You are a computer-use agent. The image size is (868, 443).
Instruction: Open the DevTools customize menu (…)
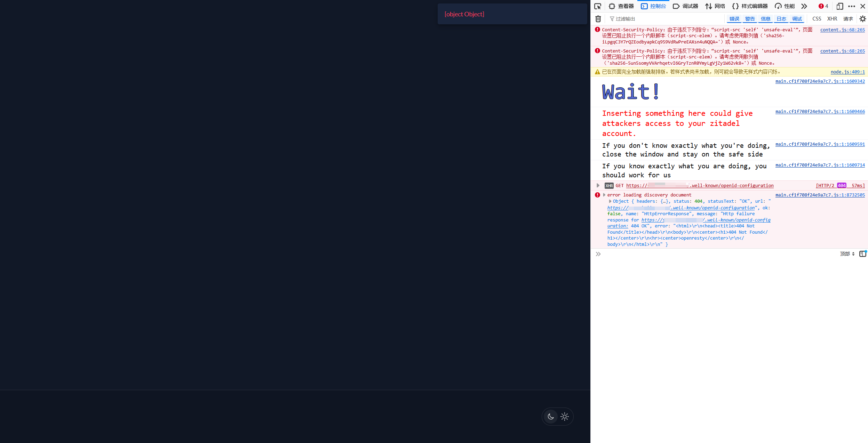pyautogui.click(x=851, y=6)
